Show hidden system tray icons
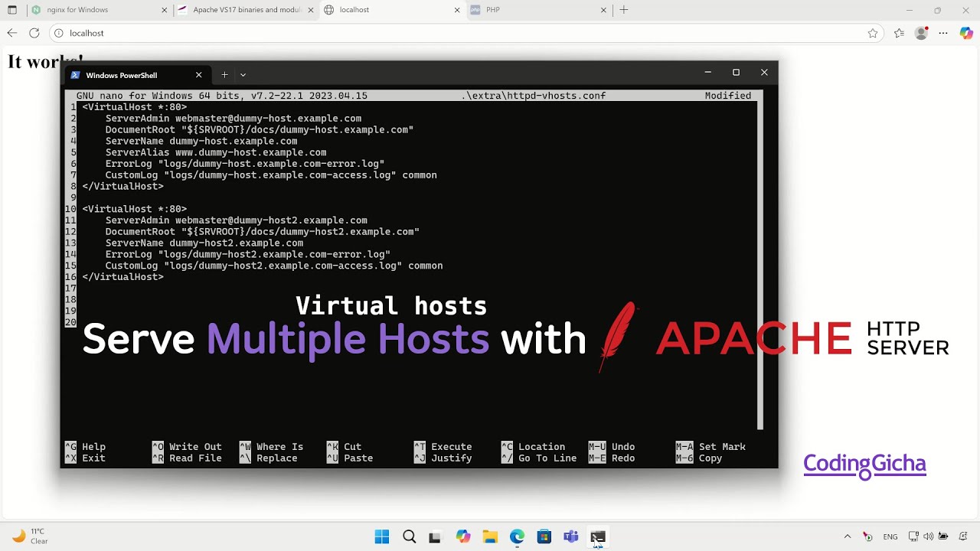This screenshot has width=980, height=551. pyautogui.click(x=848, y=536)
